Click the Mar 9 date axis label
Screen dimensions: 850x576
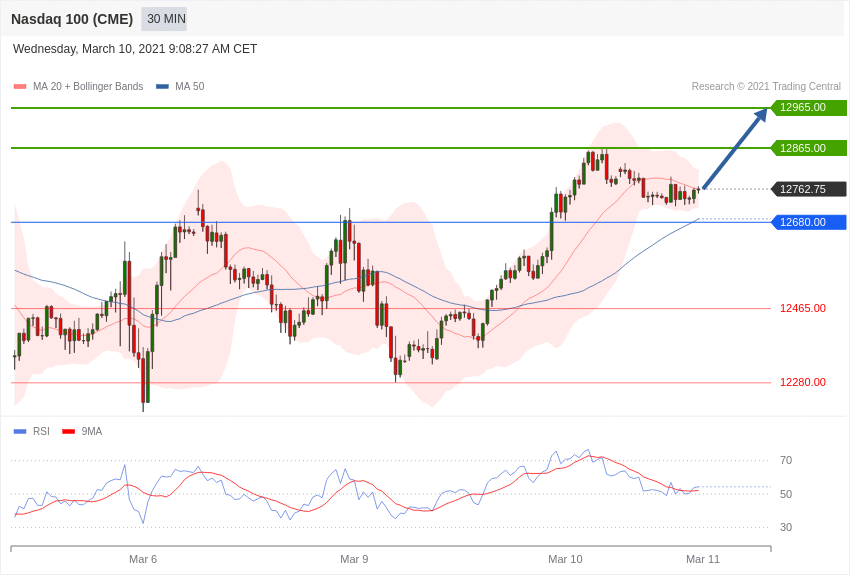click(354, 559)
